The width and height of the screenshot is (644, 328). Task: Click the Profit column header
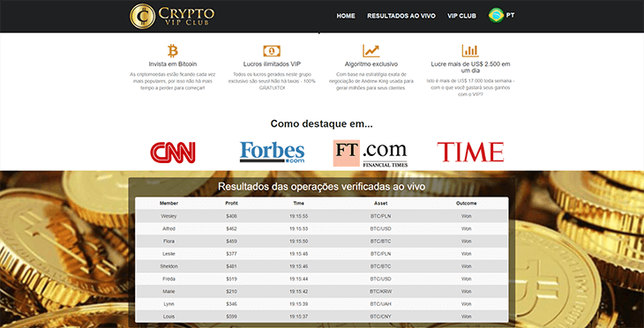pos(232,203)
